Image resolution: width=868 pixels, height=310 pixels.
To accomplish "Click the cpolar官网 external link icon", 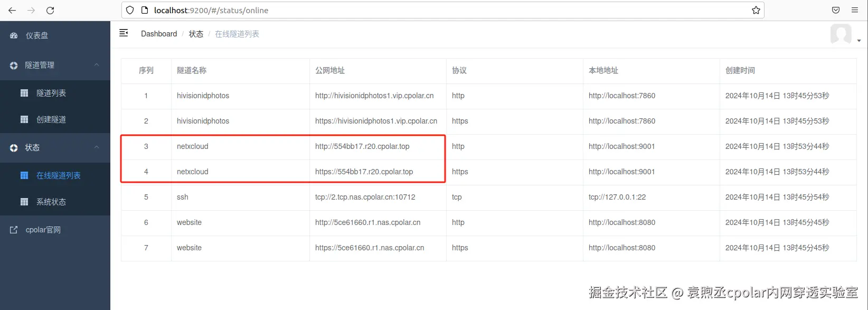I will [x=14, y=230].
